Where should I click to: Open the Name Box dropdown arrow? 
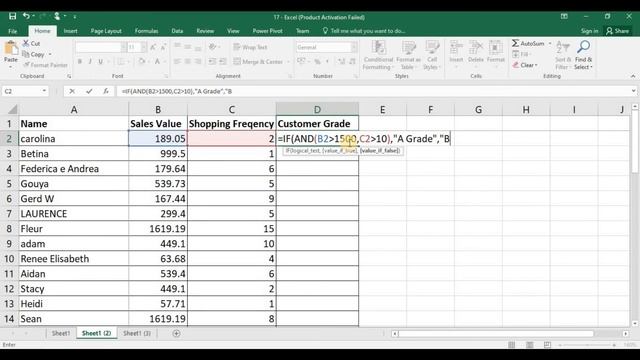click(44, 91)
